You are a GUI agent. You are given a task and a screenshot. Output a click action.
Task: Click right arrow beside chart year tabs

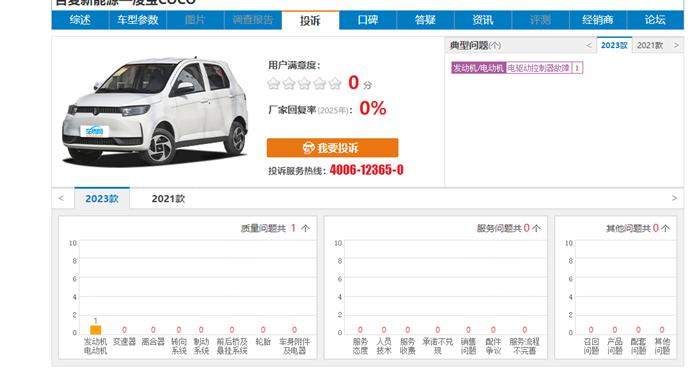pyautogui.click(x=675, y=198)
